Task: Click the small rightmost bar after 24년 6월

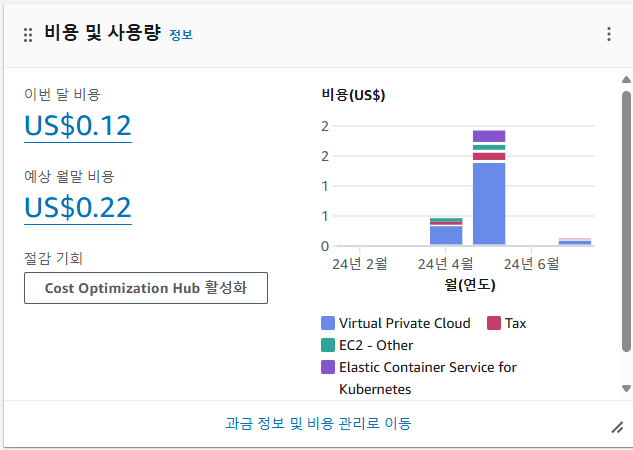Action: click(575, 241)
